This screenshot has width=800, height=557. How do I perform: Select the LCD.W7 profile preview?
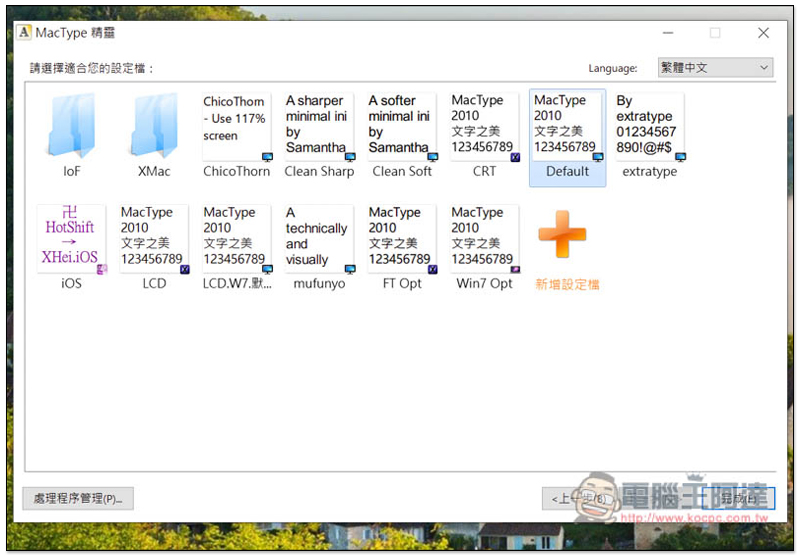(x=237, y=239)
